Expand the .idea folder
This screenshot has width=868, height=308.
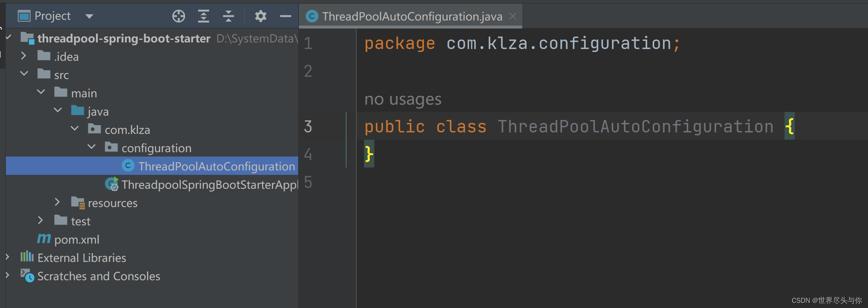click(24, 56)
